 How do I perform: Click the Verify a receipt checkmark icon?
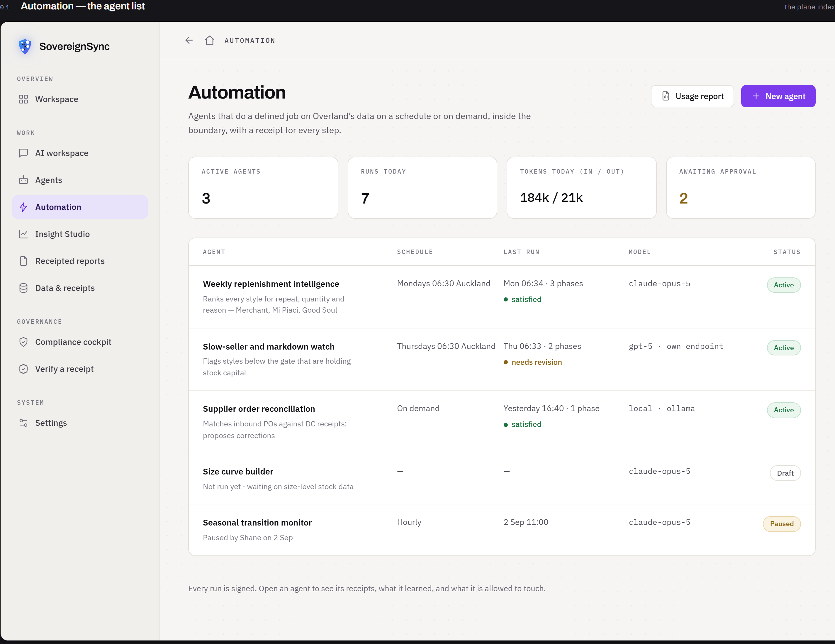coord(23,369)
